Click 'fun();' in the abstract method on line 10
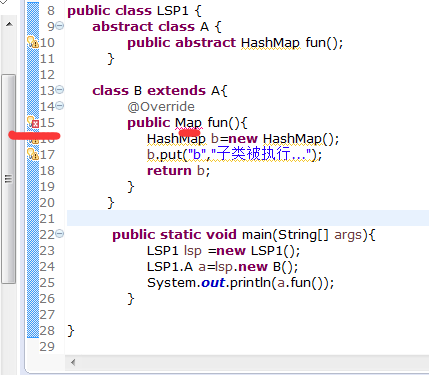This screenshot has height=375, width=429. pyautogui.click(x=324, y=43)
